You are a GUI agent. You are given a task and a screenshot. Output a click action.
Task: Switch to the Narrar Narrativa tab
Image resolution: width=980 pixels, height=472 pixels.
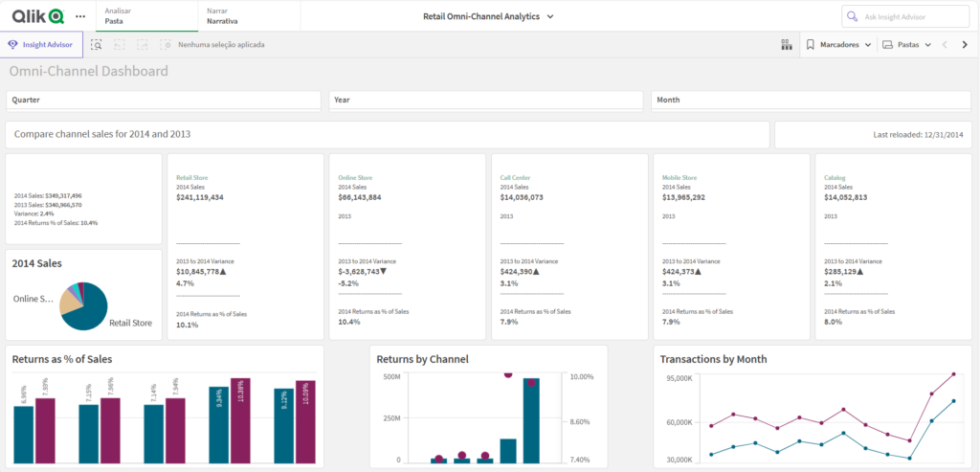(249, 15)
